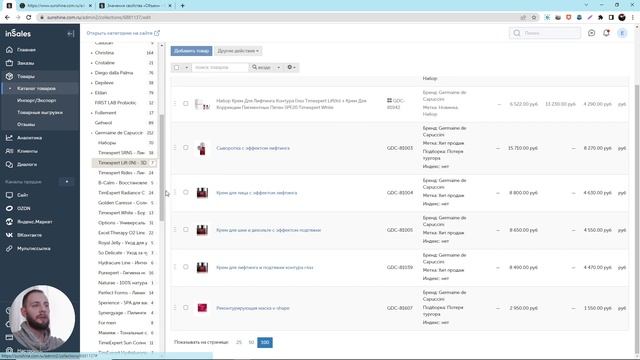Screen dimensions: 640x360
Task: Tick checkbox for Сыворотка с эффектом лифтинга
Action: click(x=186, y=148)
